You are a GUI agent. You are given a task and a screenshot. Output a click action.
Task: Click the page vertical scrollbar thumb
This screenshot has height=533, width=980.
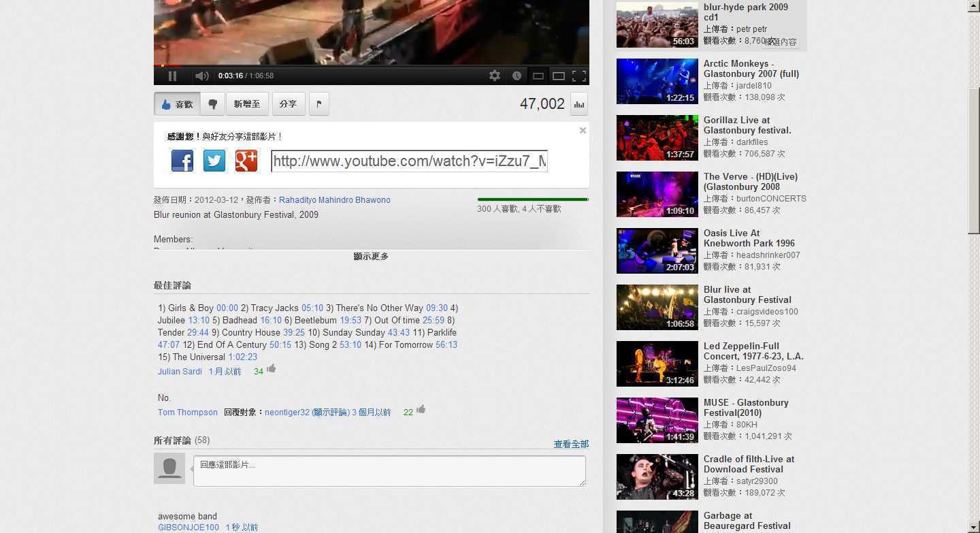pos(974,160)
